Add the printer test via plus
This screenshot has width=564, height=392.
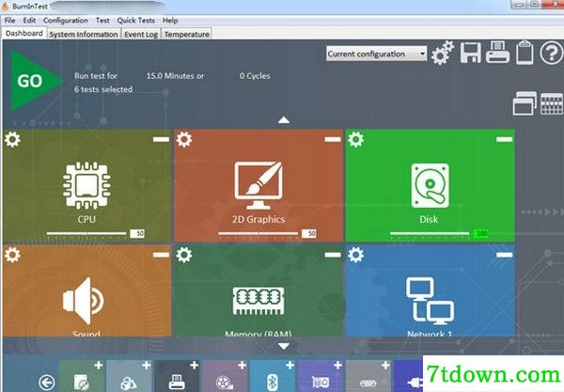point(195,366)
